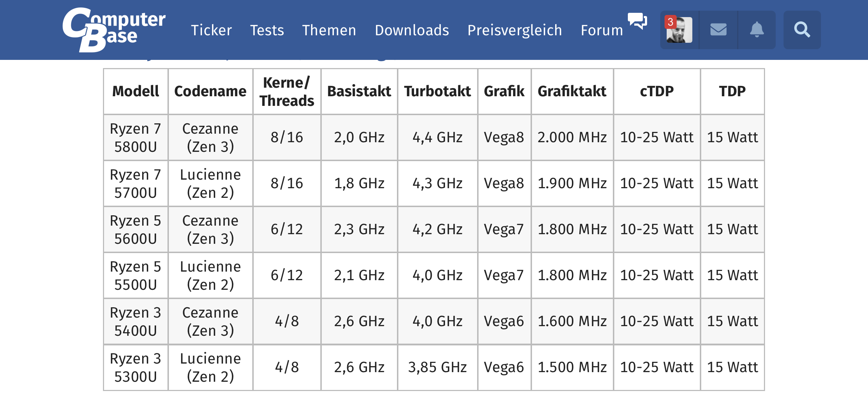Click the Modell column header
This screenshot has height=401, width=868.
pos(135,91)
